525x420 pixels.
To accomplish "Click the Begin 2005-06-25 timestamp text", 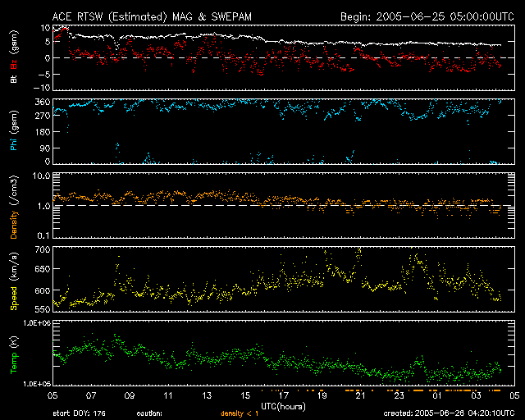I will click(427, 16).
